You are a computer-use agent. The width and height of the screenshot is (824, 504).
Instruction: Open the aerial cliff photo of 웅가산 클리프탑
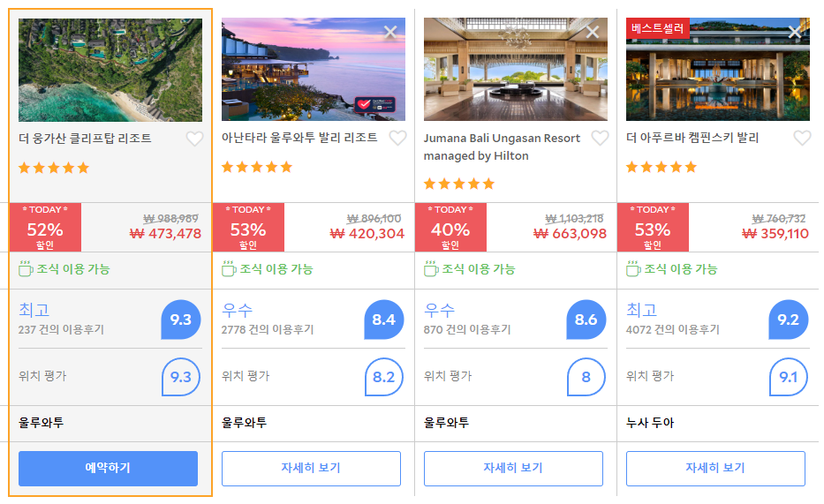110,70
